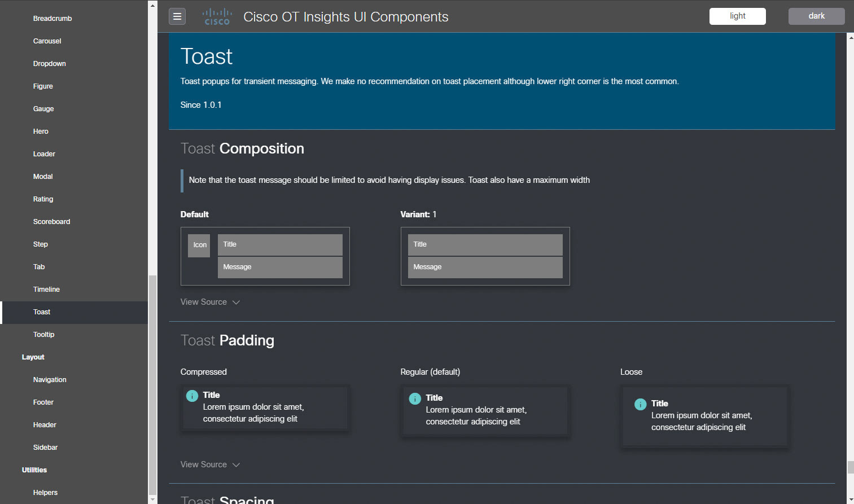The width and height of the screenshot is (854, 504).
Task: Open the Dropdown component page
Action: point(50,64)
